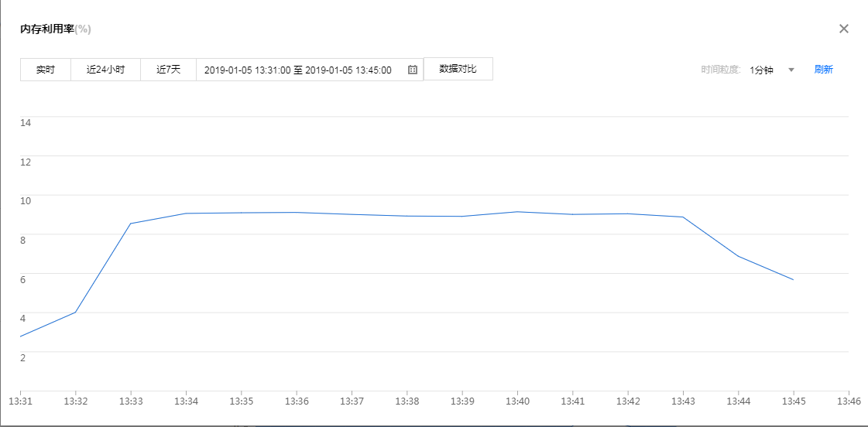Choose the 近7天 time range
868x427 pixels.
tap(168, 70)
